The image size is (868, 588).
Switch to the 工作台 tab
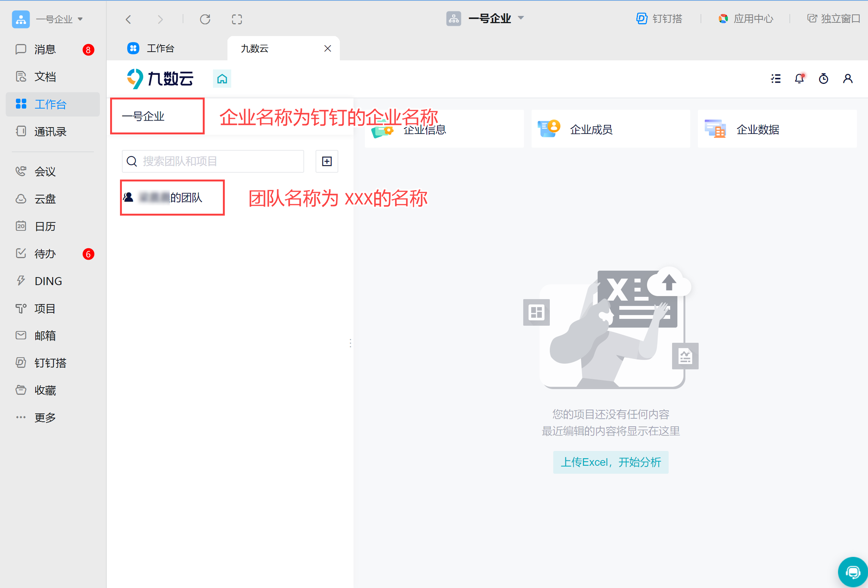[x=160, y=48]
